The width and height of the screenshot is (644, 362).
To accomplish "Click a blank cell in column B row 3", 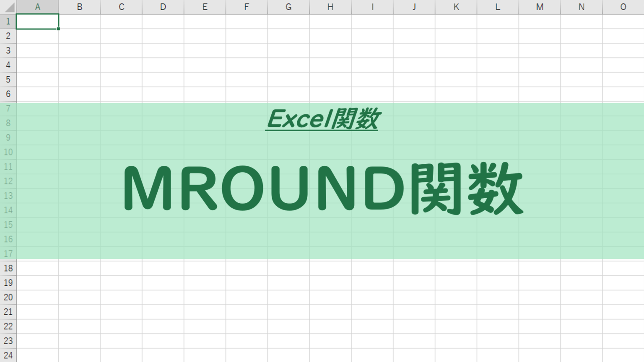I will (x=79, y=50).
